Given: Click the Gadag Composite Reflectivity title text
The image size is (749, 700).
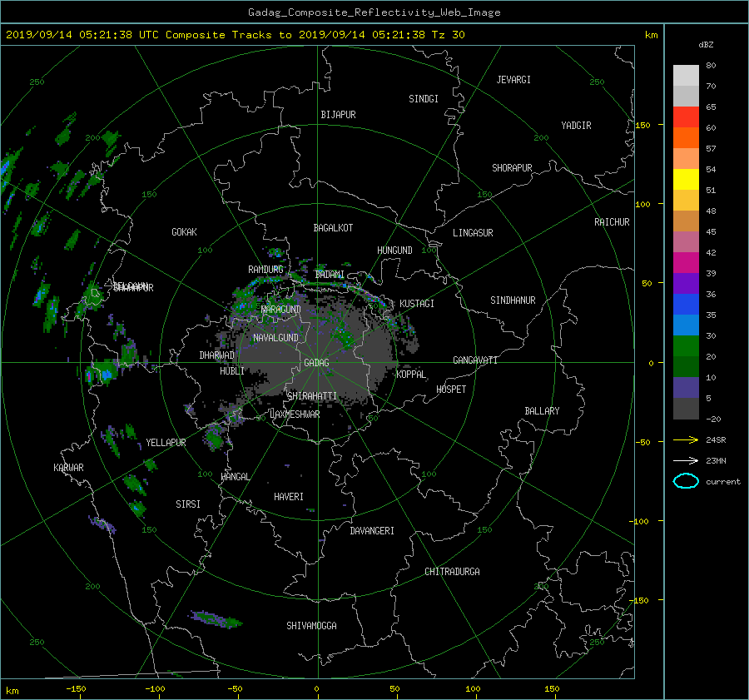Looking at the screenshot, I should coord(374,12).
